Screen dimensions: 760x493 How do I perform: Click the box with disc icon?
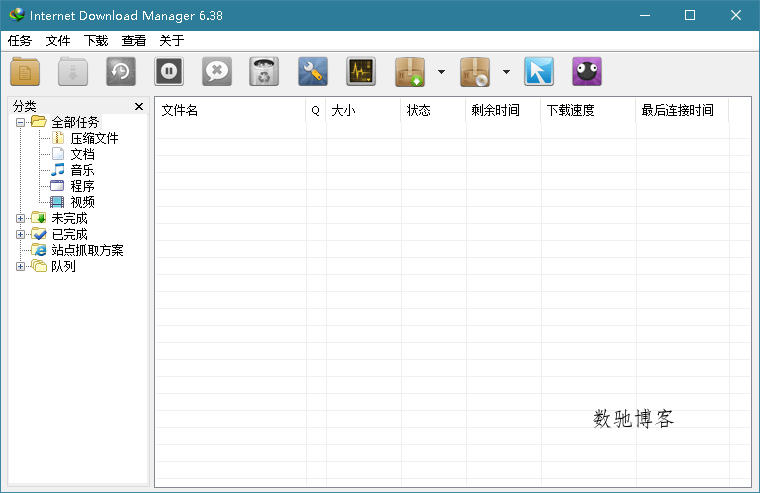pyautogui.click(x=475, y=72)
